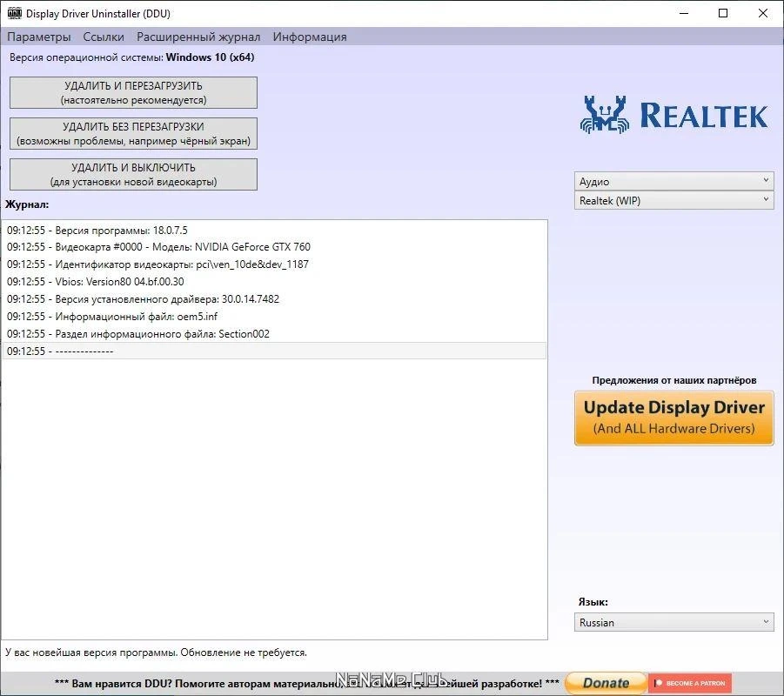
Task: Open the Ссылки menu
Action: [104, 37]
